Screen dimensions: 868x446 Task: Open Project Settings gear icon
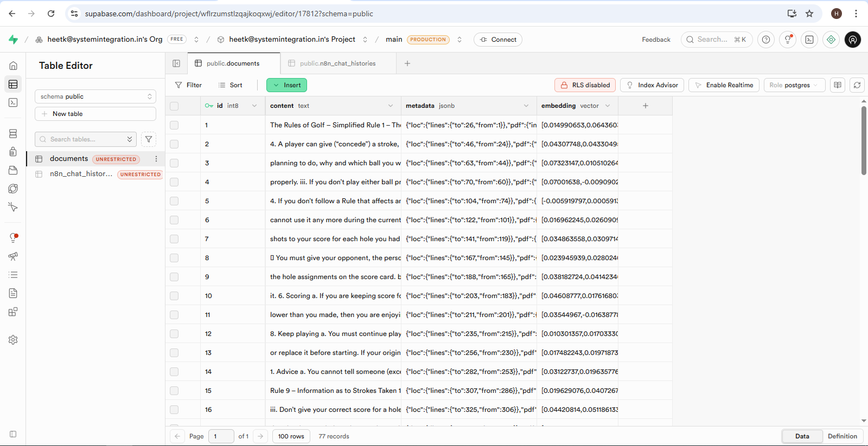click(13, 340)
